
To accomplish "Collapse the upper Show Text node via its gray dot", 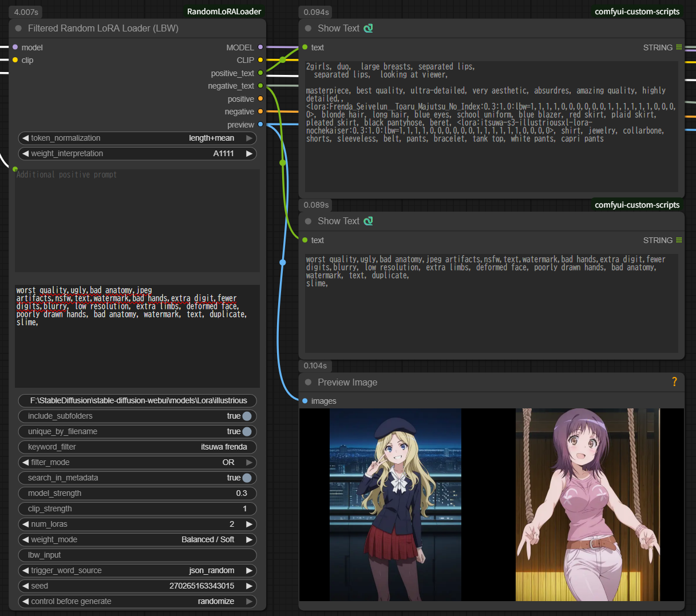I will [x=308, y=28].
